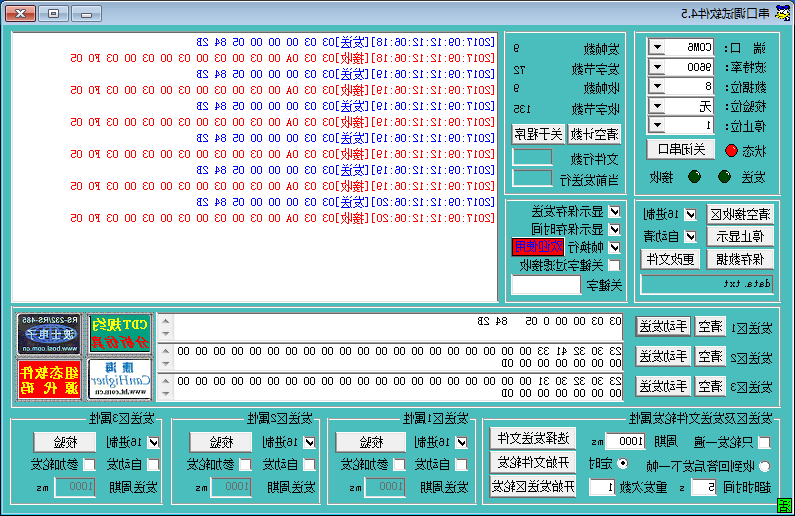Enable 只轮发一遍 checkbox
Image resolution: width=795 pixels, height=516 pixels.
tap(764, 443)
